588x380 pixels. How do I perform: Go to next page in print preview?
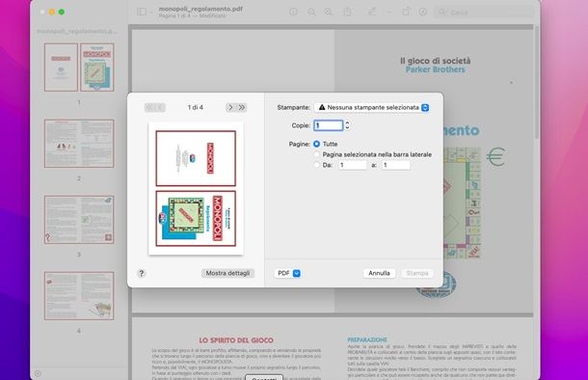click(230, 108)
